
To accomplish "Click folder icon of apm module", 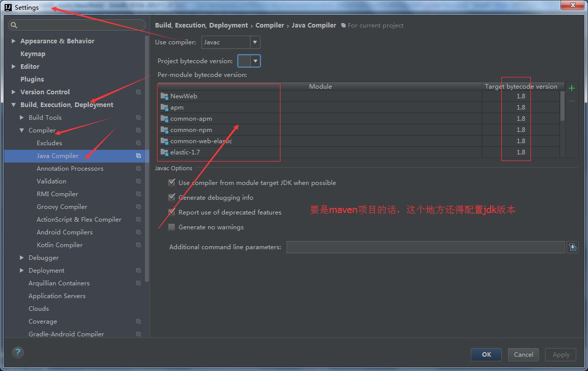I will coord(164,107).
